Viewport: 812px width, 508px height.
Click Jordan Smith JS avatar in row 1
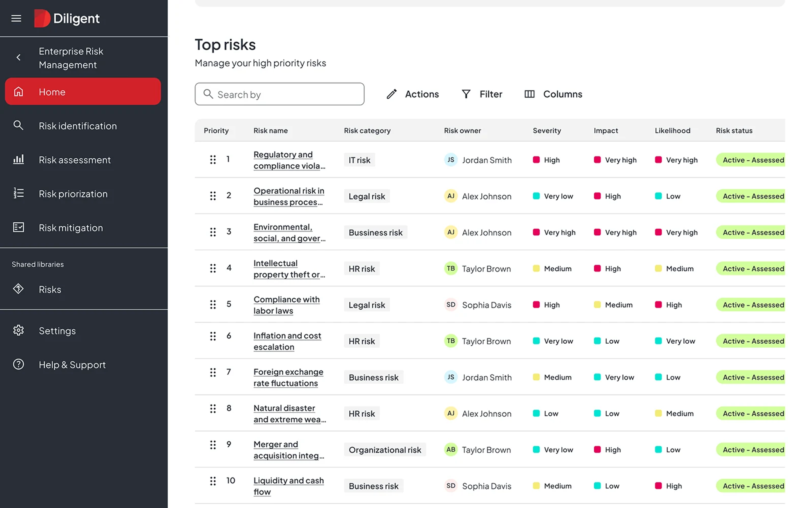point(451,160)
